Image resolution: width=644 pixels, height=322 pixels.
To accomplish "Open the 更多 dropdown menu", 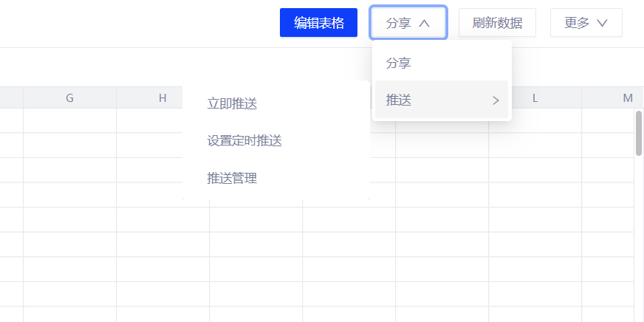I will click(x=586, y=23).
